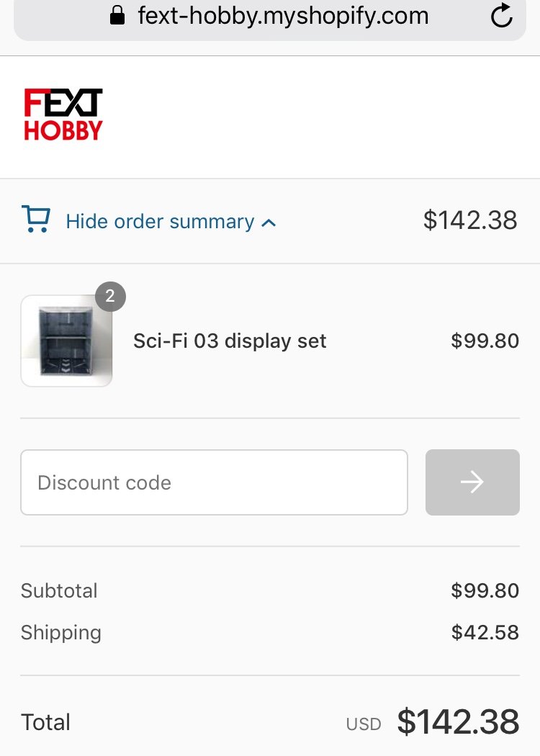Image resolution: width=540 pixels, height=756 pixels.
Task: Tap the fext-hobby.myshopify.com address bar
Action: coord(269,16)
